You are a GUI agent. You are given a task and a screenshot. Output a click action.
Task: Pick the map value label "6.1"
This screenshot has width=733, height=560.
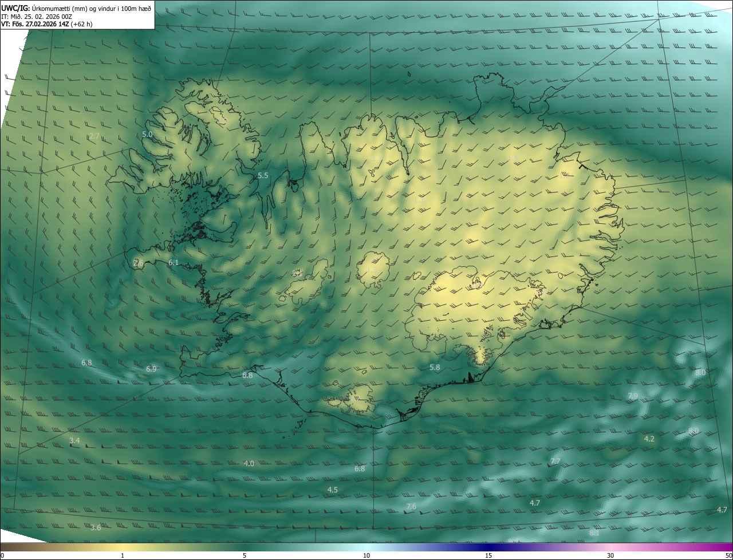click(x=174, y=262)
